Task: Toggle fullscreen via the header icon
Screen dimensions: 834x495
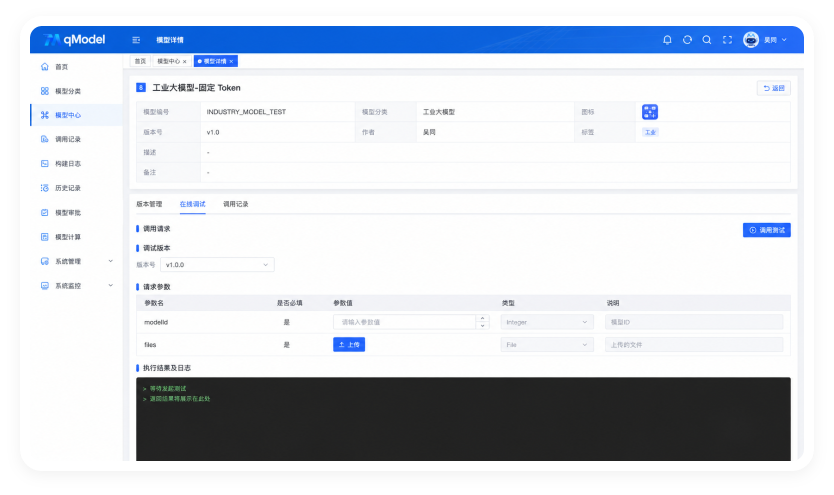Action: [x=727, y=40]
